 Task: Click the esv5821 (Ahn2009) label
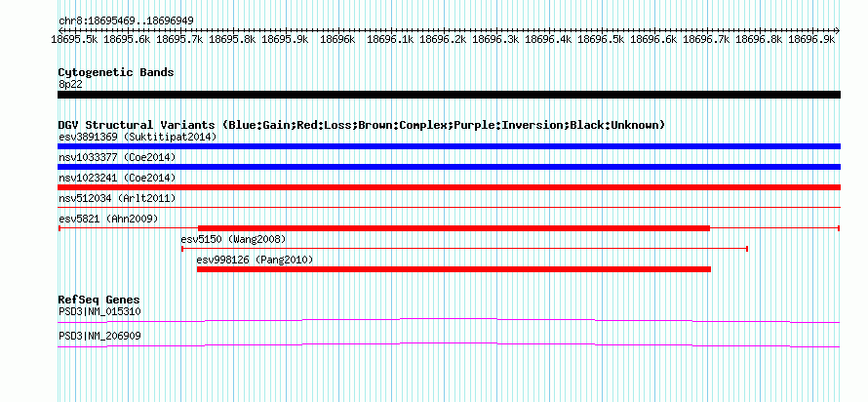(108, 219)
